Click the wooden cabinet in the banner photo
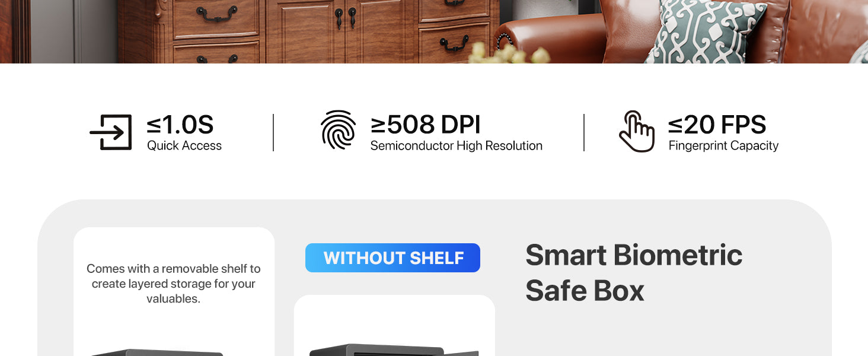Image resolution: width=868 pixels, height=356 pixels. pos(309,31)
